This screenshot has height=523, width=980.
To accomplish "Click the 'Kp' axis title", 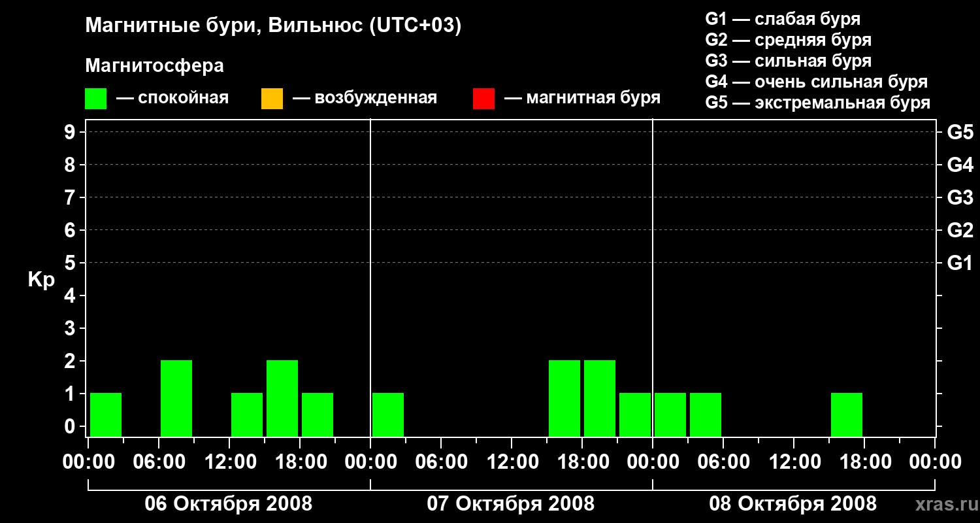I will pyautogui.click(x=41, y=280).
